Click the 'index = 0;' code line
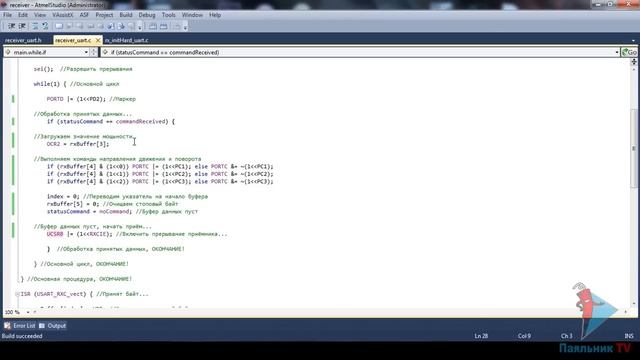The height and width of the screenshot is (360, 640). pos(63,196)
